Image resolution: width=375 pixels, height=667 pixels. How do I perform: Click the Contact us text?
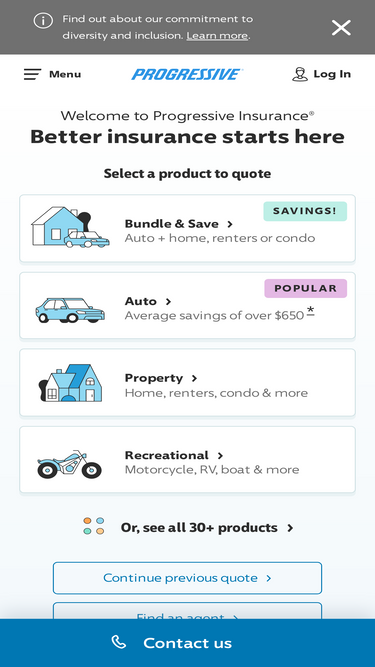[188, 643]
